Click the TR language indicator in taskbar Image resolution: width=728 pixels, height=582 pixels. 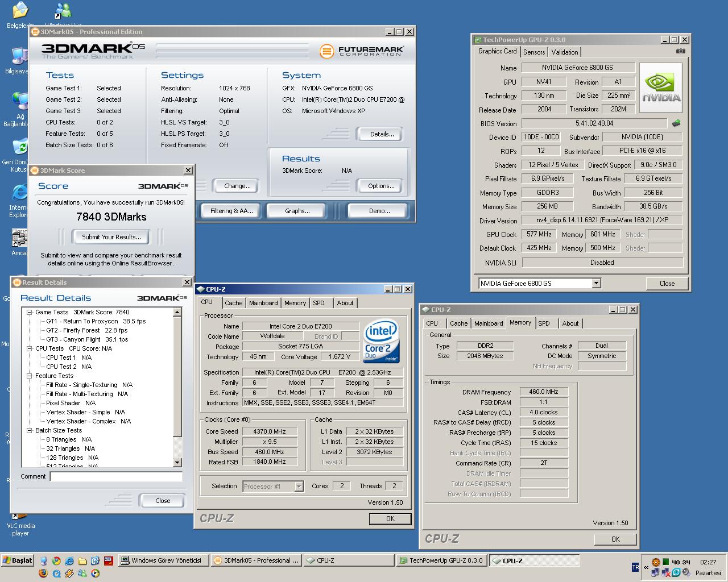point(635,567)
